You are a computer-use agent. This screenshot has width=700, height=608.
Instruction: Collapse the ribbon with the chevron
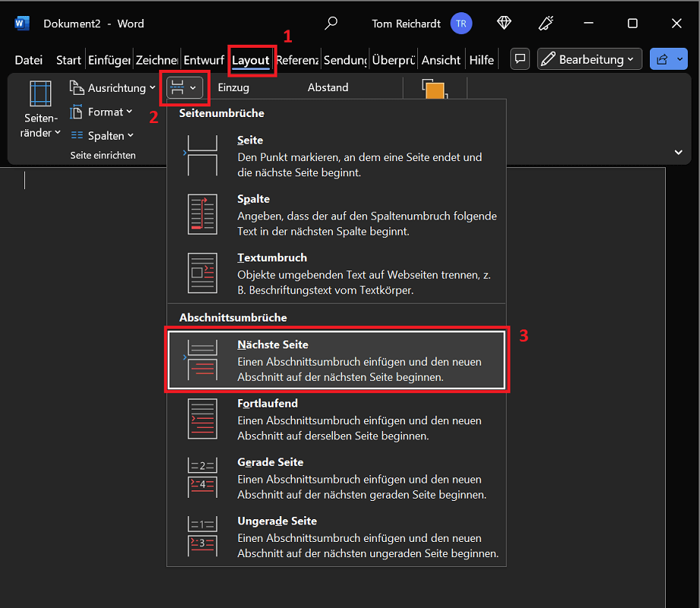click(x=678, y=152)
